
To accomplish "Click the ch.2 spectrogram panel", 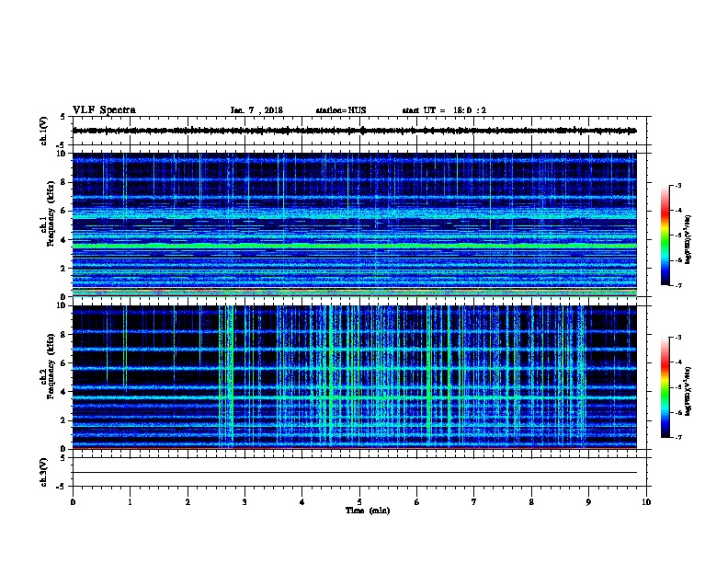I will (x=354, y=377).
